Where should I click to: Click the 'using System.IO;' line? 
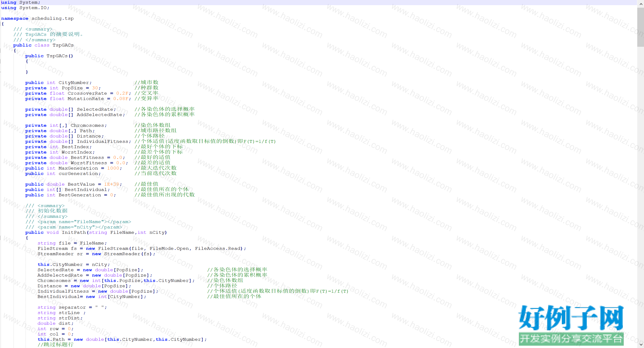(x=25, y=8)
